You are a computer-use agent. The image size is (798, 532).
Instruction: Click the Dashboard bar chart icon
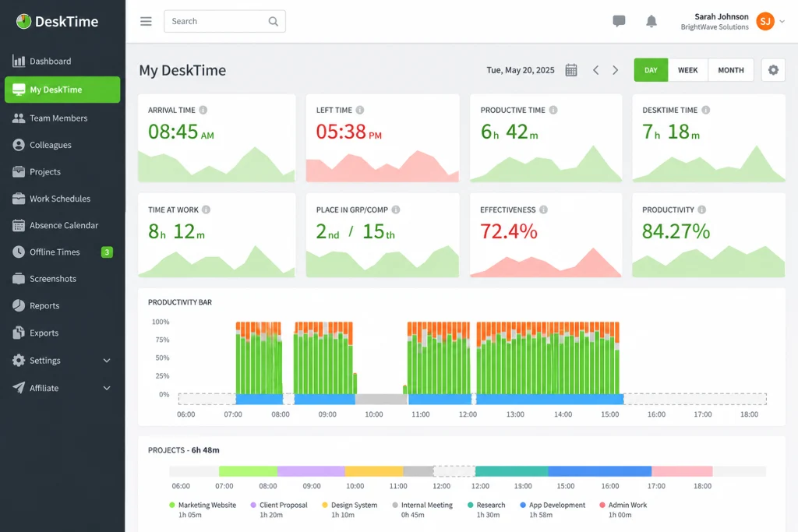pyautogui.click(x=19, y=61)
